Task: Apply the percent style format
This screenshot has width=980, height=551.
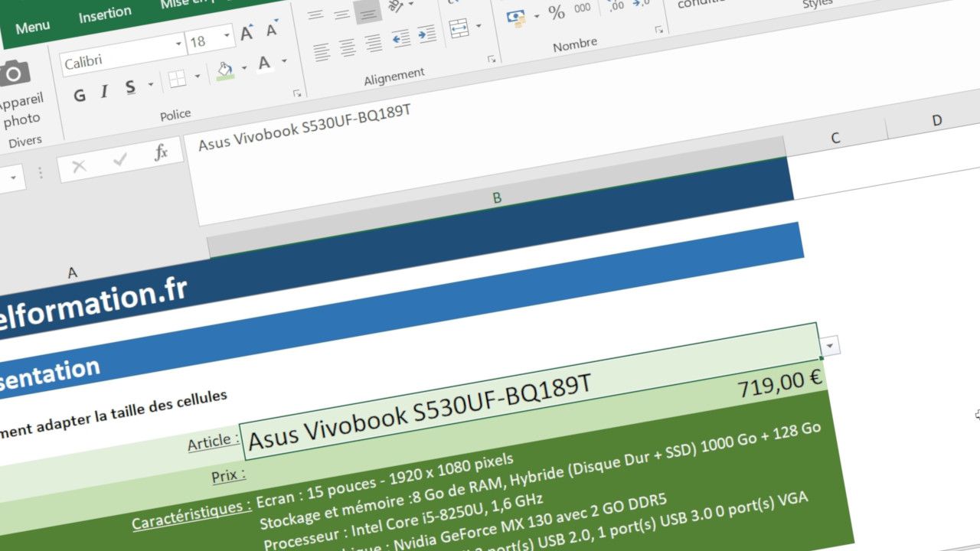Action: pos(557,11)
